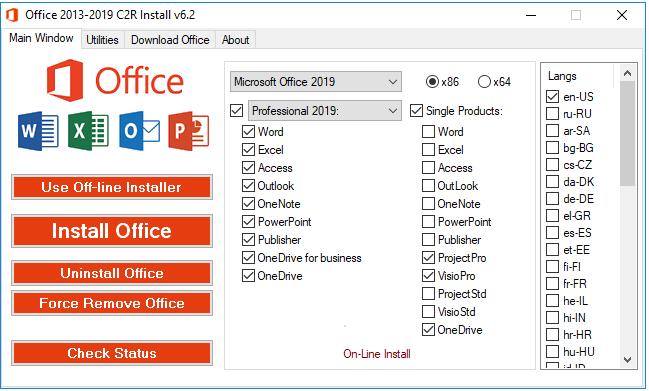Check the fr-FR language
The width and height of the screenshot is (649, 391).
pyautogui.click(x=553, y=283)
